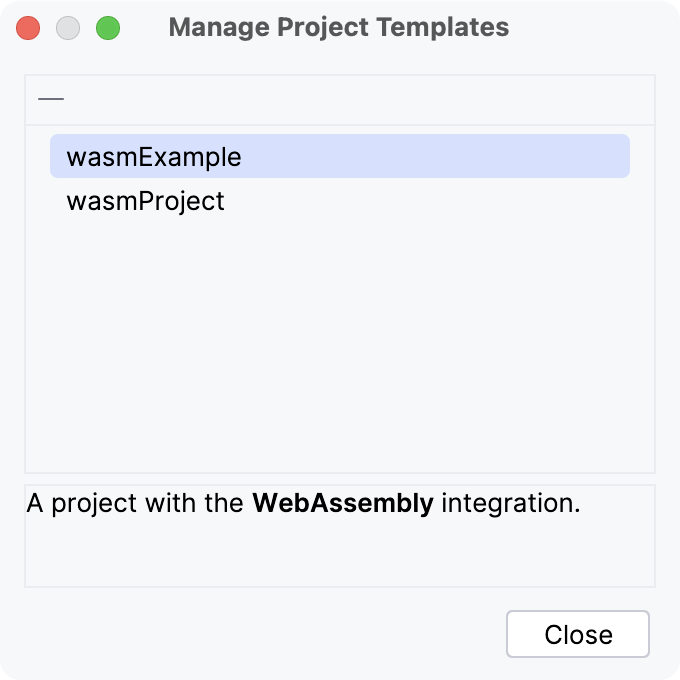Click blank toolbar area right of minus icon
This screenshot has width=680, height=680.
(350, 99)
